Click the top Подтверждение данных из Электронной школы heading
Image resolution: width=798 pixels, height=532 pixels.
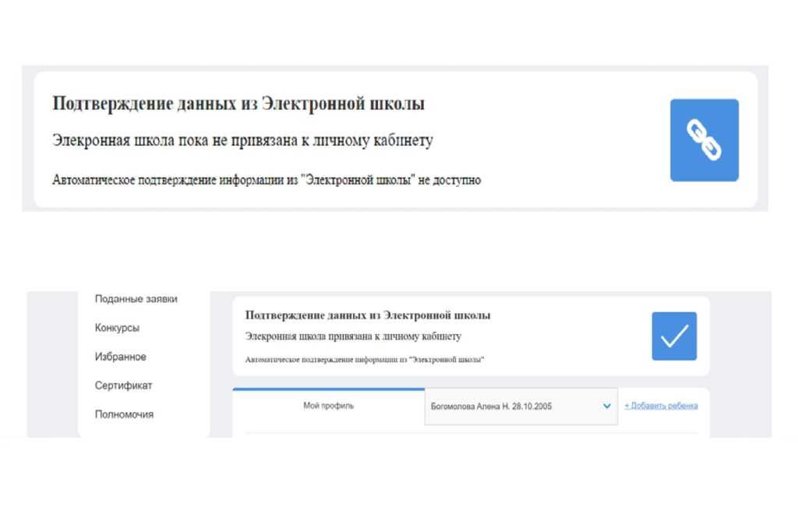point(238,104)
